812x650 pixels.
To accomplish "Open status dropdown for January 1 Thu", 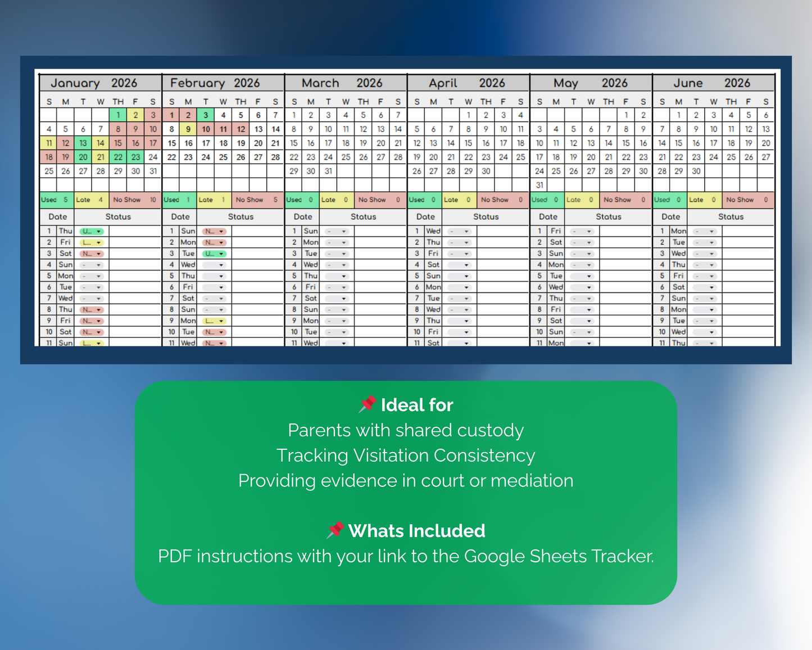I will tap(91, 231).
